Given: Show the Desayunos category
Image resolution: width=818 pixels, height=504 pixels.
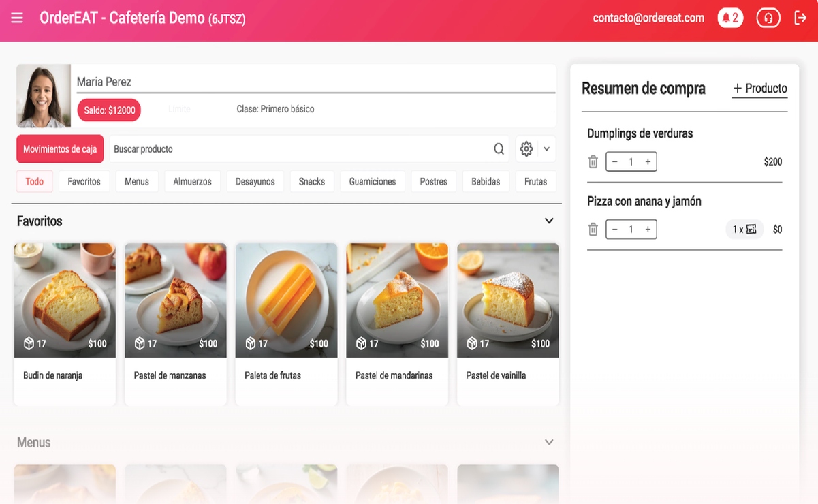Looking at the screenshot, I should (x=255, y=182).
